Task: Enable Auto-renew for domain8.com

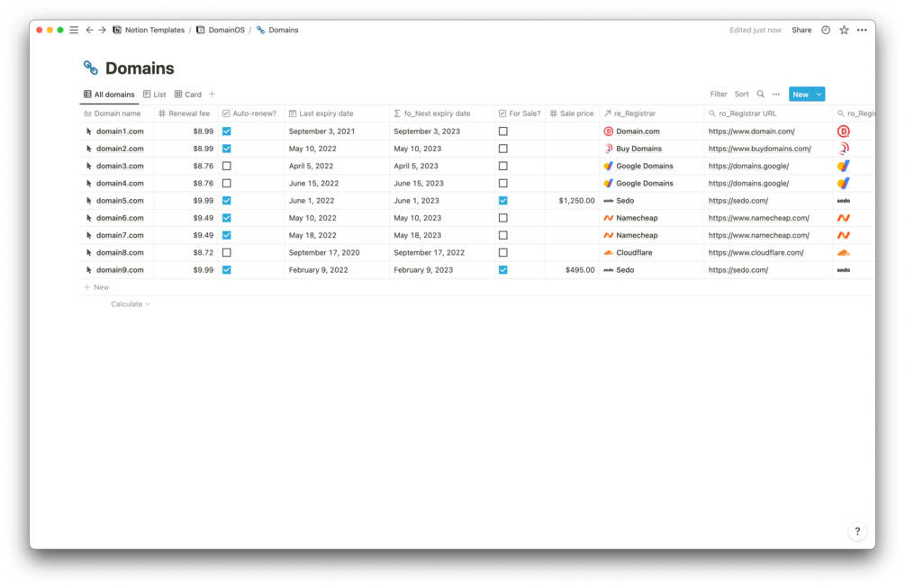Action: click(226, 253)
